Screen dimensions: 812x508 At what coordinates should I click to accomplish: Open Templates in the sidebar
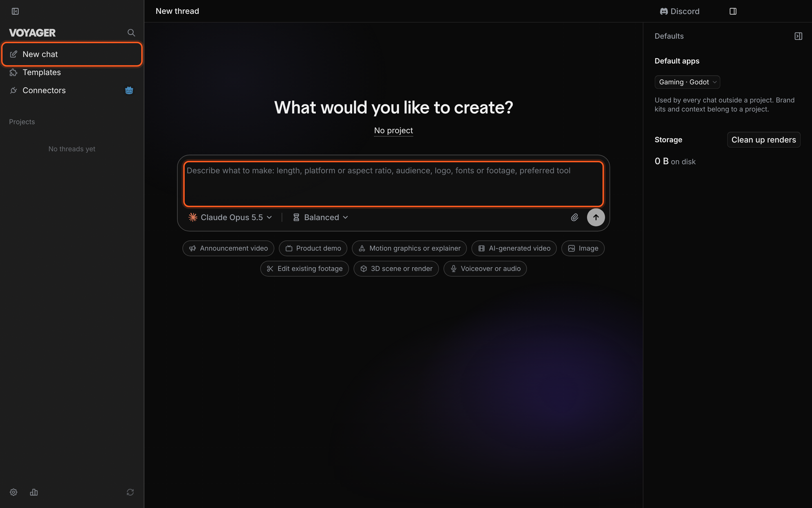[72, 72]
